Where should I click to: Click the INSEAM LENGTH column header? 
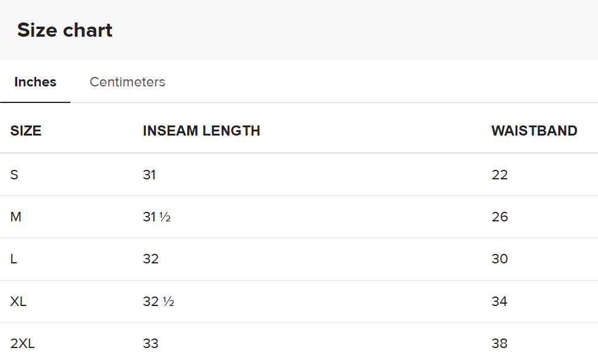pyautogui.click(x=202, y=131)
